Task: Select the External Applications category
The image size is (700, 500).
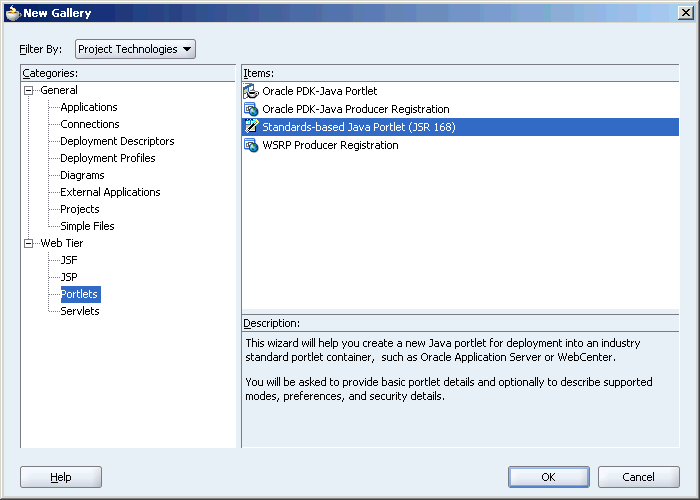Action: pyautogui.click(x=110, y=192)
